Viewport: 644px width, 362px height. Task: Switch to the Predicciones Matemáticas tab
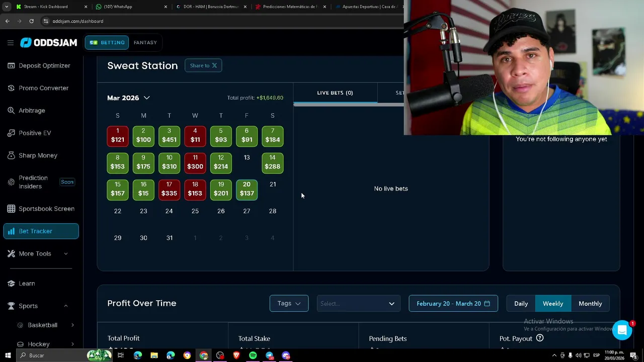click(291, 7)
